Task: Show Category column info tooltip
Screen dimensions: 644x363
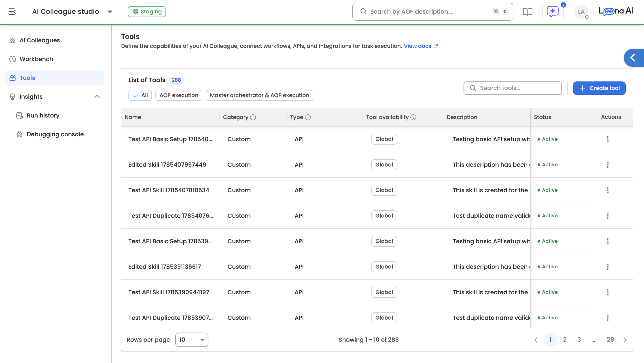Action: tap(253, 117)
